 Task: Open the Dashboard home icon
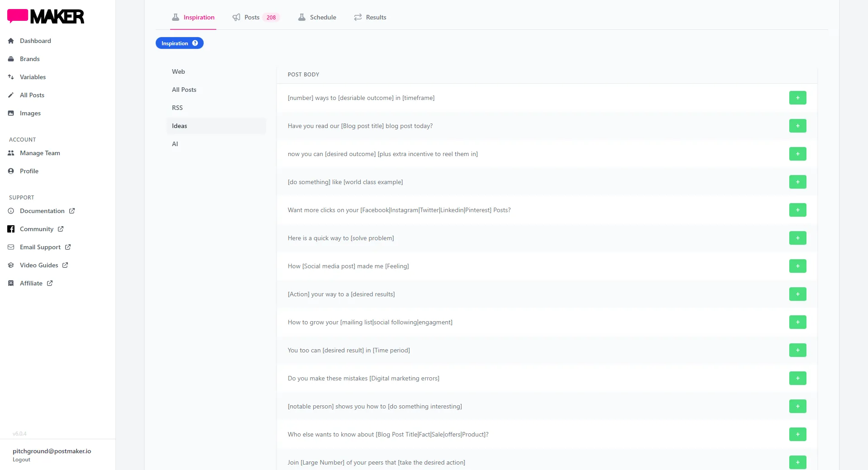pos(11,41)
